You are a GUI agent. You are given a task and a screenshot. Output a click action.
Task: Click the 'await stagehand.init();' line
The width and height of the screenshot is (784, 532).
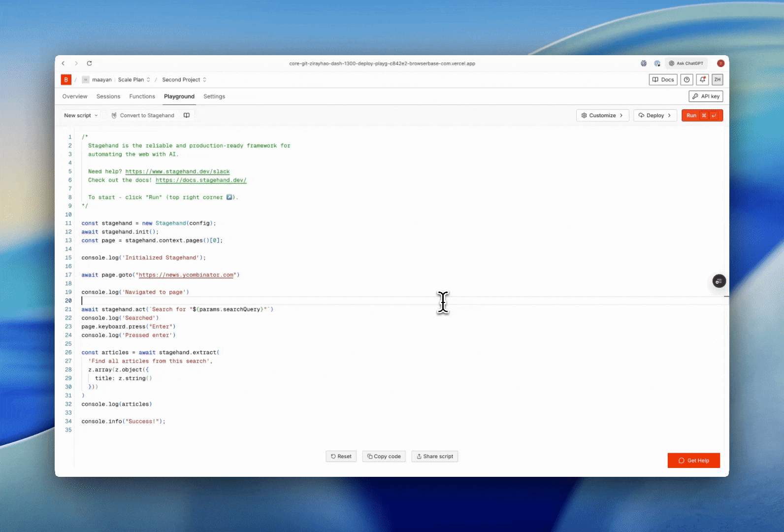[120, 232]
